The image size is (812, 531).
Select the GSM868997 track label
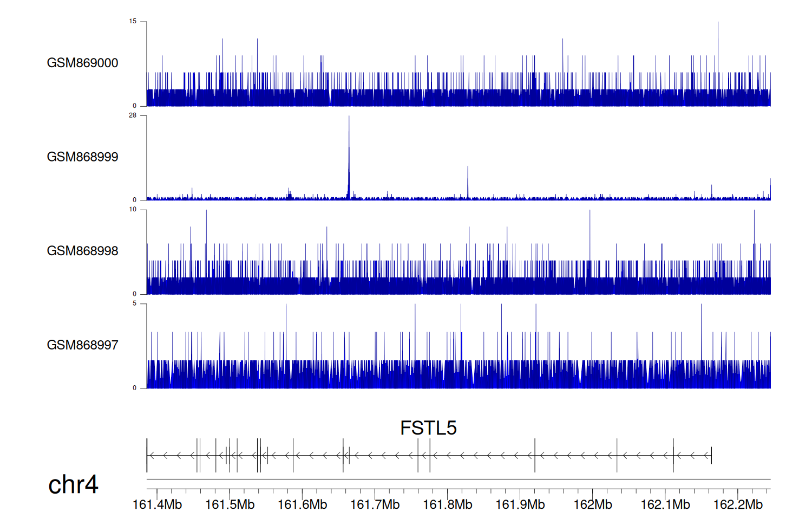coord(82,345)
